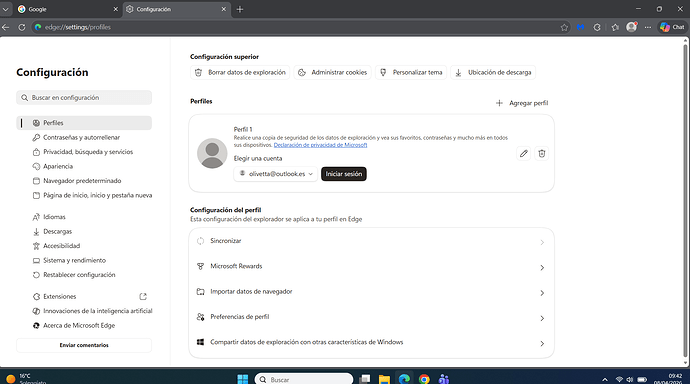Screen dimensions: 690x384
Task: Open volume speaker tray icon
Action: point(630,380)
